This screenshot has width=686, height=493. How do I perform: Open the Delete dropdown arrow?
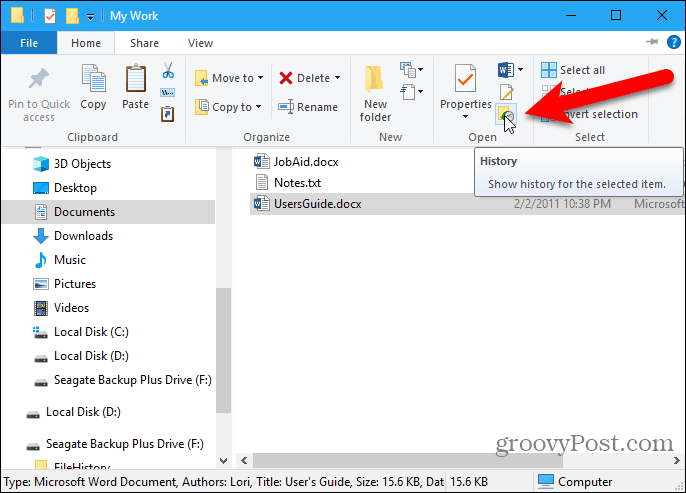click(337, 78)
